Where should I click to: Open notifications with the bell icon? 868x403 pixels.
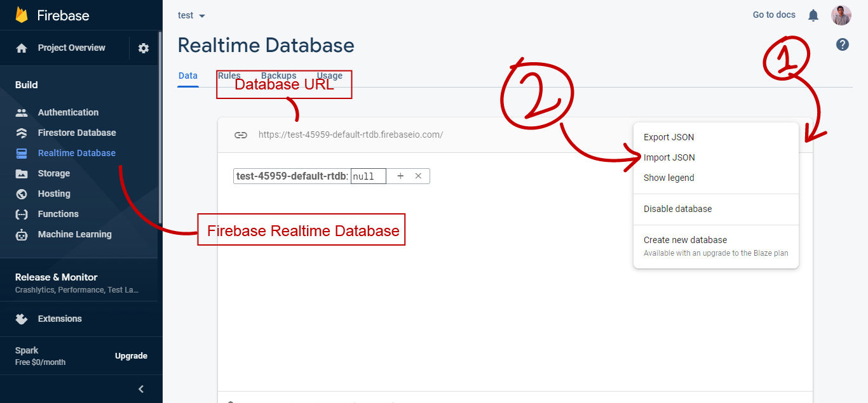click(x=813, y=15)
